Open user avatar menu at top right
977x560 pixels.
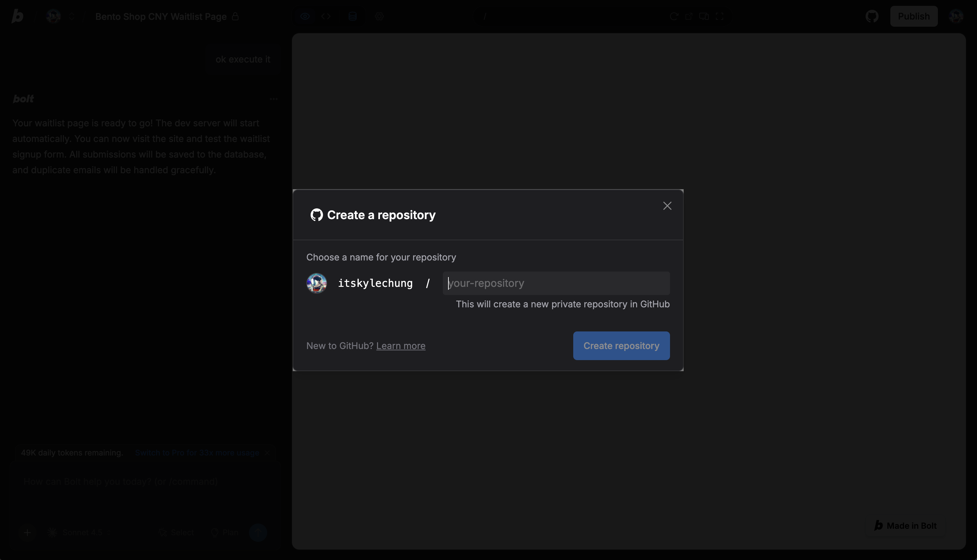pos(957,16)
